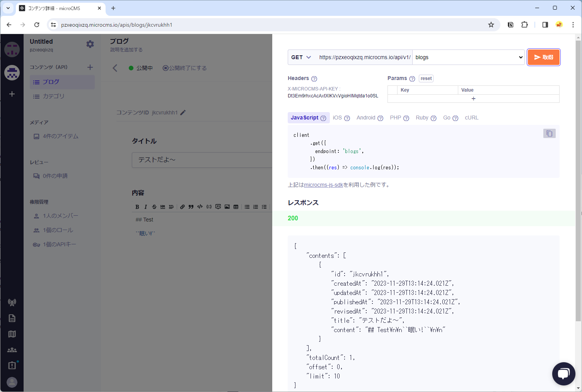Image resolution: width=582 pixels, height=392 pixels.
Task: Add new content API with plus icon
Action: click(90, 67)
